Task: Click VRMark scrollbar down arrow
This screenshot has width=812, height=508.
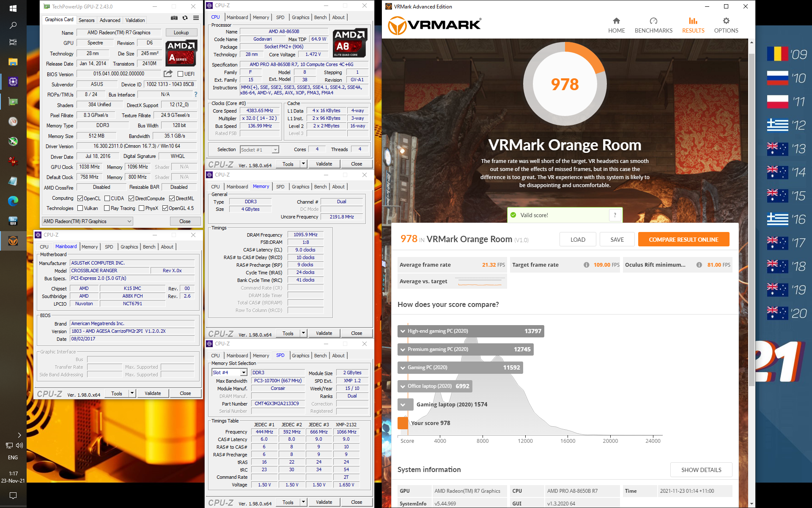Action: click(752, 504)
